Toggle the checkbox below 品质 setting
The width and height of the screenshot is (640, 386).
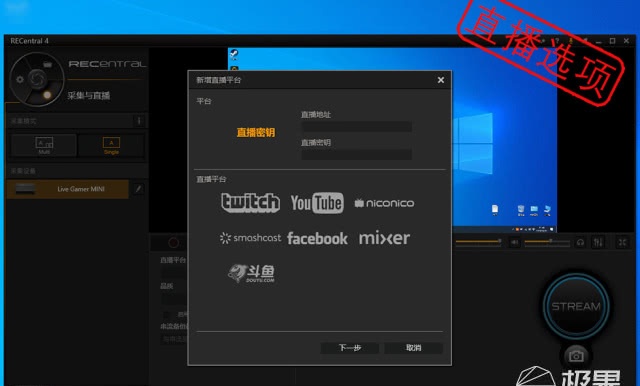point(167,315)
